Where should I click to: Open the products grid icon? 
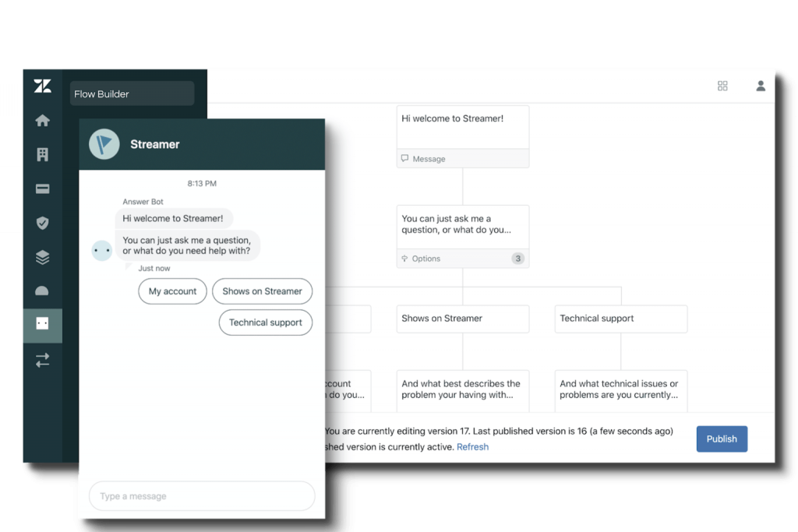coord(722,86)
